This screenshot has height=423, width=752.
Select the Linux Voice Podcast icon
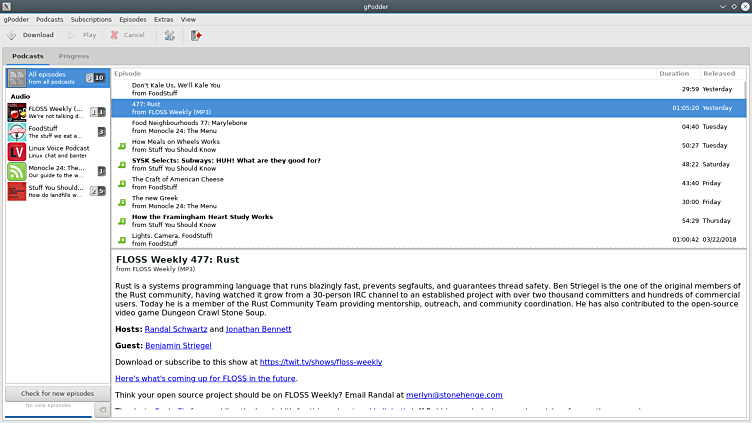pyautogui.click(x=17, y=151)
